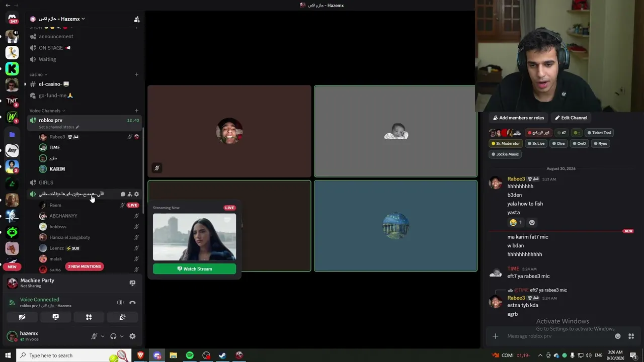Select the Sr. Moderator role chip
This screenshot has width=644, height=362.
point(506,143)
